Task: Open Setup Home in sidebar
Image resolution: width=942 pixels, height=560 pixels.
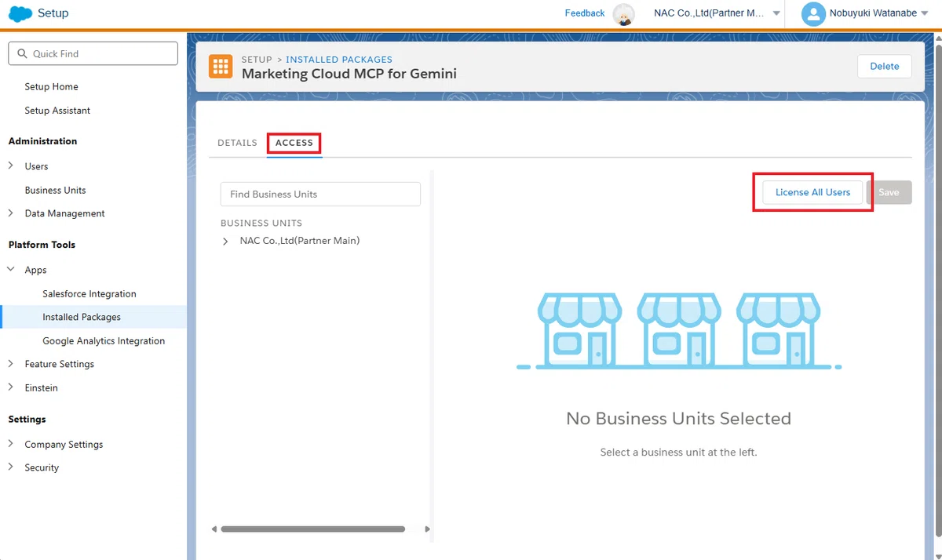Action: (x=51, y=86)
